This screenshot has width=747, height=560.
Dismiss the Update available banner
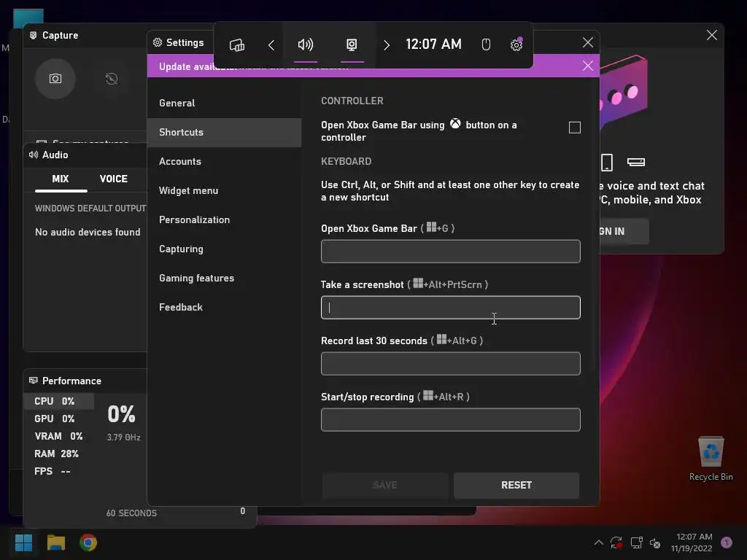click(588, 66)
